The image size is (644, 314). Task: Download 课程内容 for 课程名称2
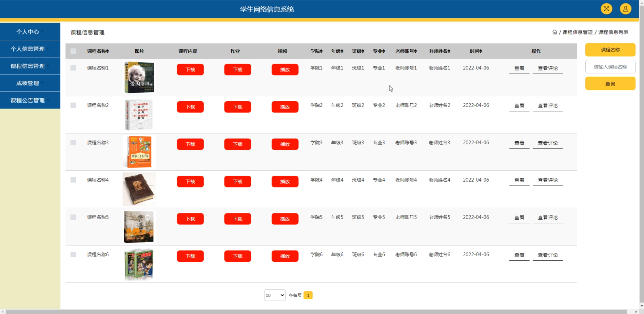190,107
